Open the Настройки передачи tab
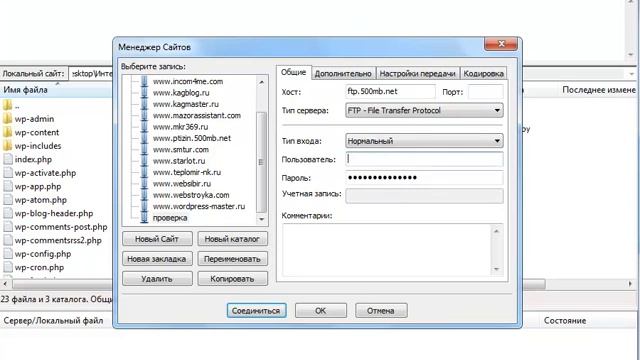The height and width of the screenshot is (360, 640). (x=417, y=73)
